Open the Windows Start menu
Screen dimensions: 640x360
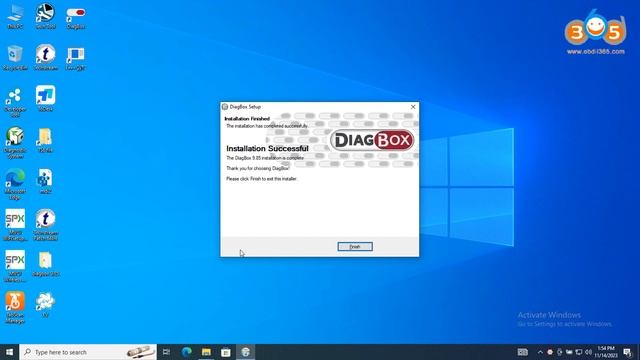click(x=9, y=352)
